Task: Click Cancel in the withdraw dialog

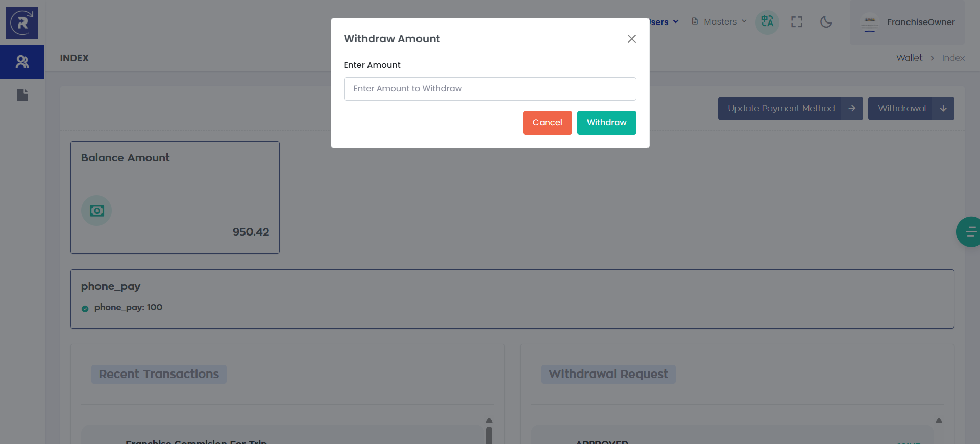Action: click(x=547, y=123)
